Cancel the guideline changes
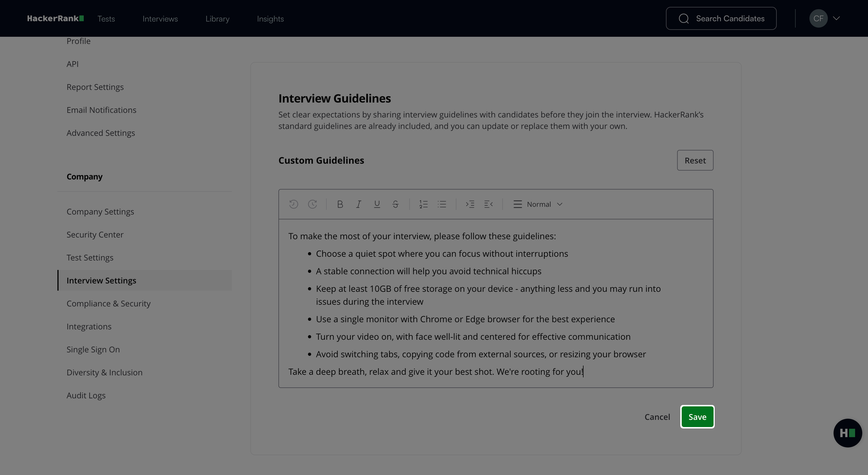Viewport: 868px width, 475px height. (x=657, y=417)
